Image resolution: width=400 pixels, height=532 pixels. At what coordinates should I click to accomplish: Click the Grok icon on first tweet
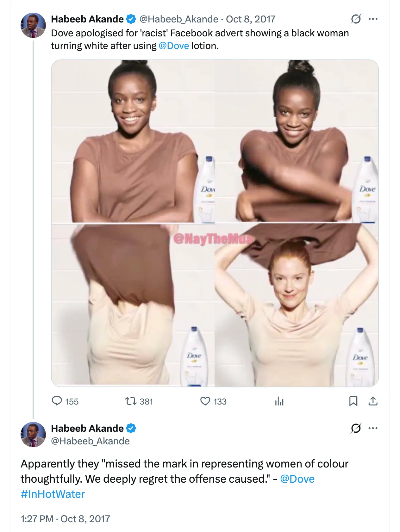click(356, 19)
